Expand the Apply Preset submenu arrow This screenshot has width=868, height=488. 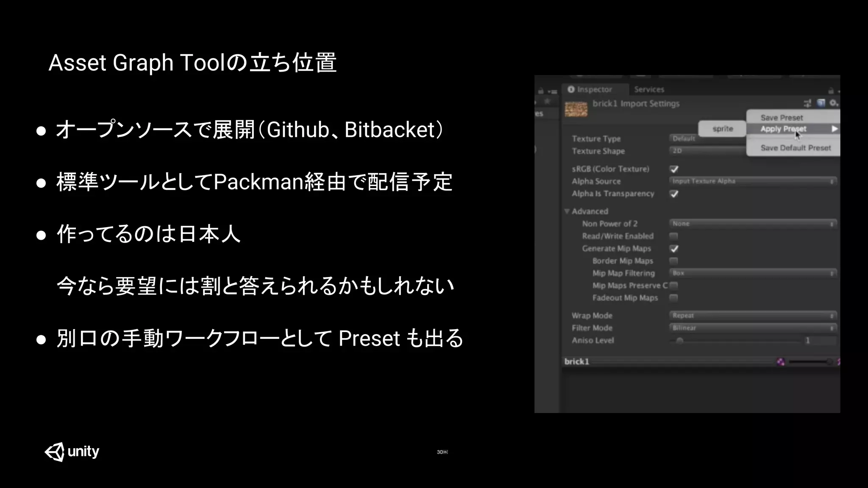pos(834,129)
